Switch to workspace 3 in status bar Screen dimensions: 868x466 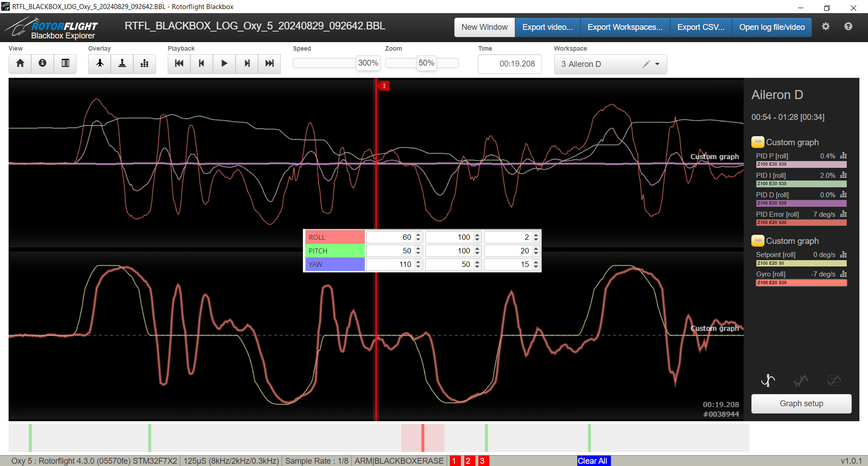482,461
